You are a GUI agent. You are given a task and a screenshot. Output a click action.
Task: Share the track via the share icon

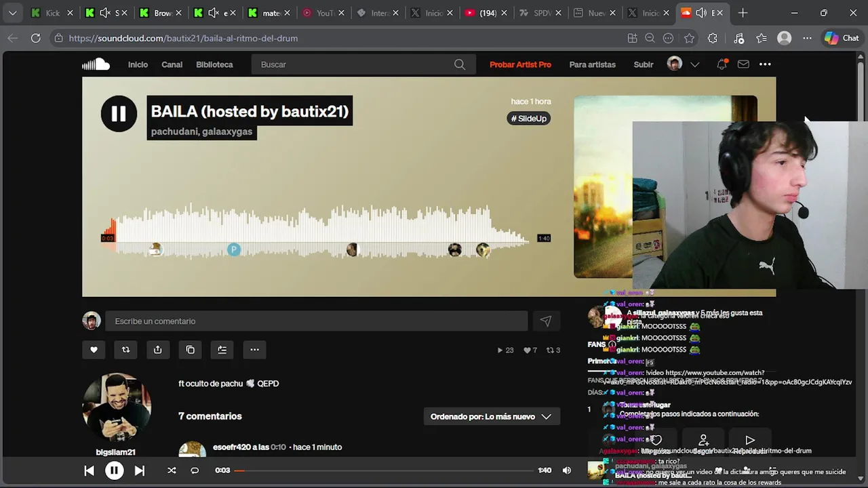tap(157, 350)
